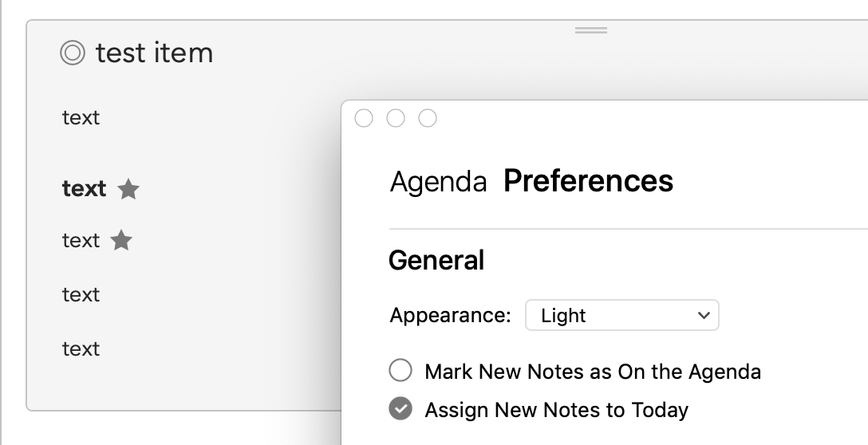Zoom the Preferences window with the third circle button
Image resolution: width=868 pixels, height=445 pixels.
click(x=428, y=118)
